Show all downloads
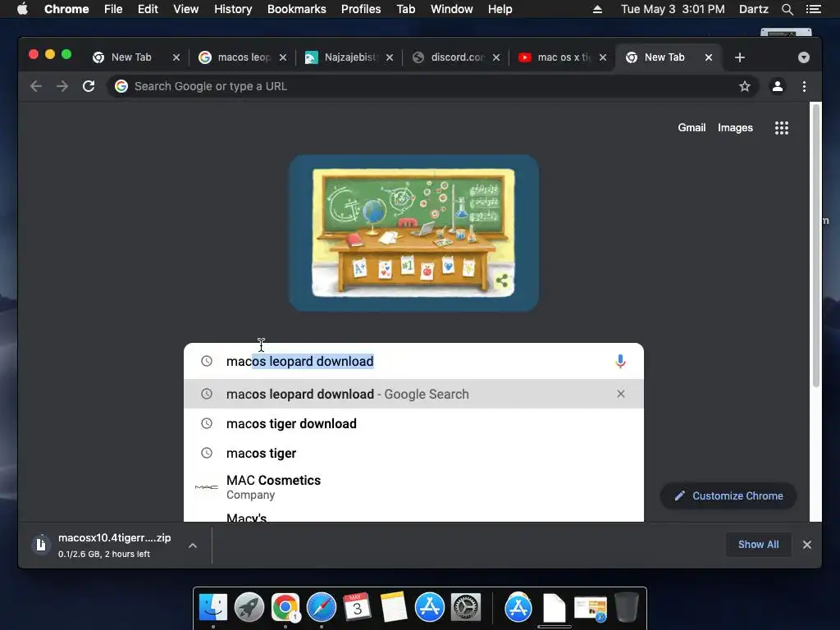Viewport: 840px width, 630px height. point(758,545)
